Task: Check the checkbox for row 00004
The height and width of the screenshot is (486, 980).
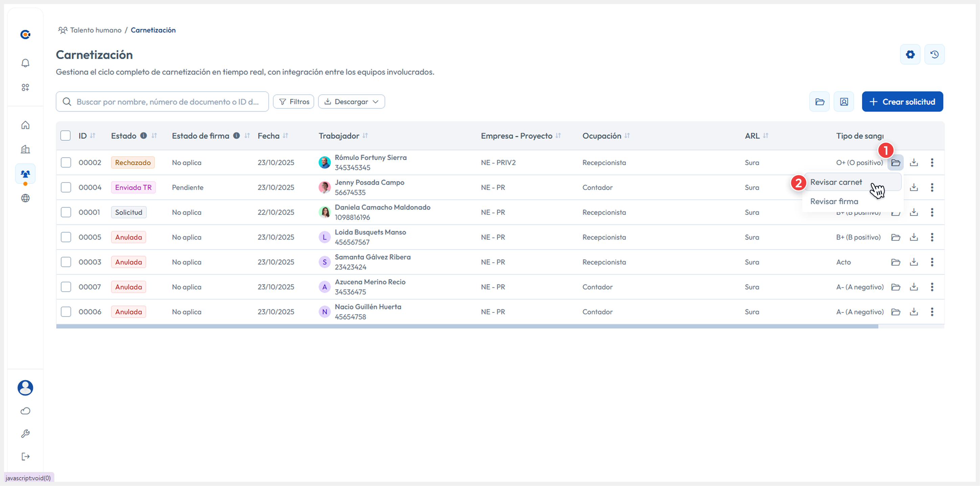Action: tap(66, 187)
